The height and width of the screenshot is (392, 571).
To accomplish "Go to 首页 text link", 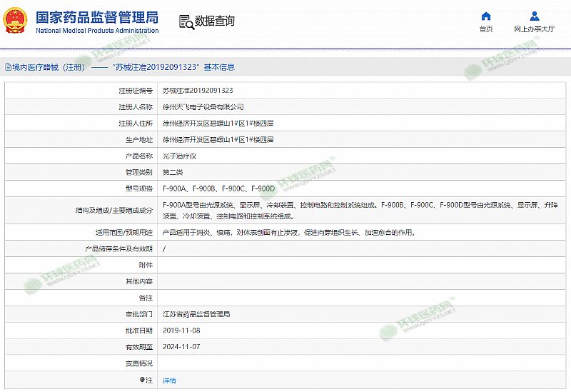I will 486,29.
